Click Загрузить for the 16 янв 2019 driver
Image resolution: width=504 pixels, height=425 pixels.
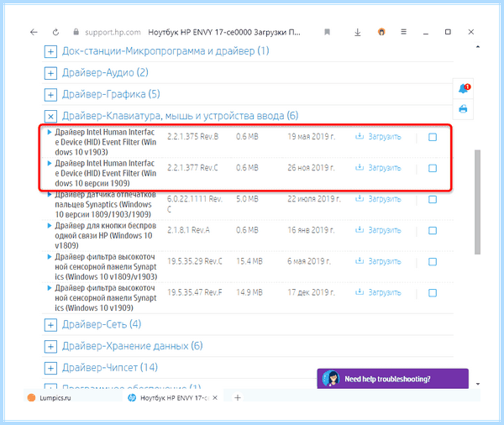tap(385, 230)
